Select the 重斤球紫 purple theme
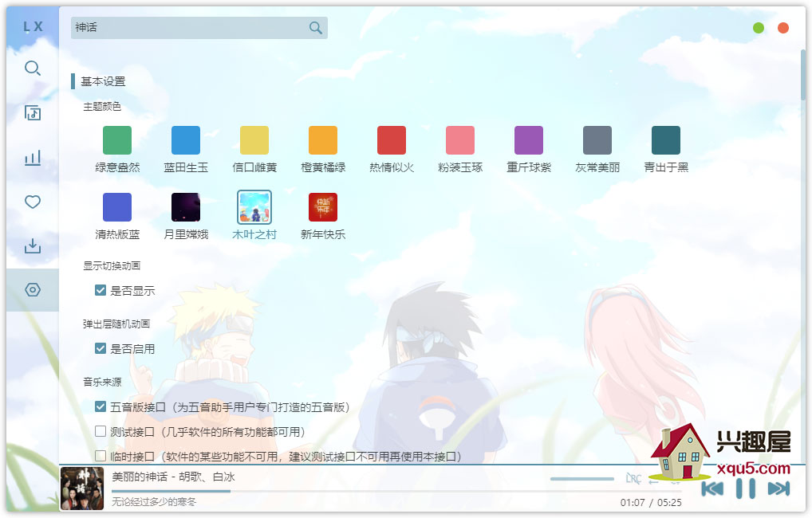812x518 pixels. pos(529,140)
